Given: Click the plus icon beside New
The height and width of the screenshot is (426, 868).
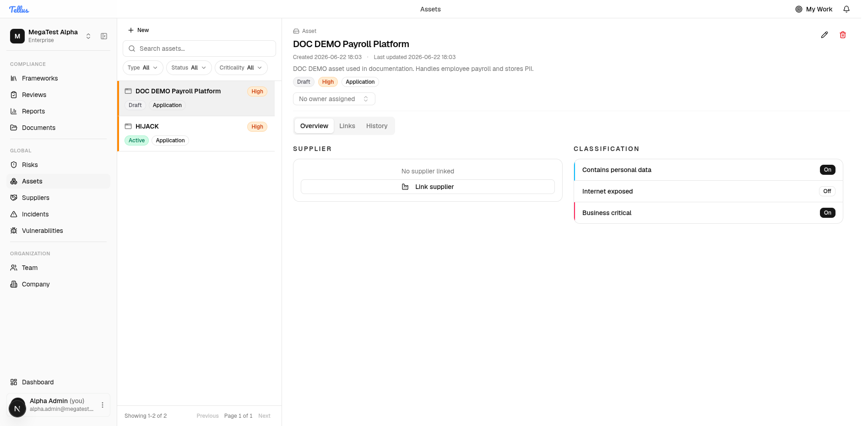Looking at the screenshot, I should pyautogui.click(x=131, y=30).
